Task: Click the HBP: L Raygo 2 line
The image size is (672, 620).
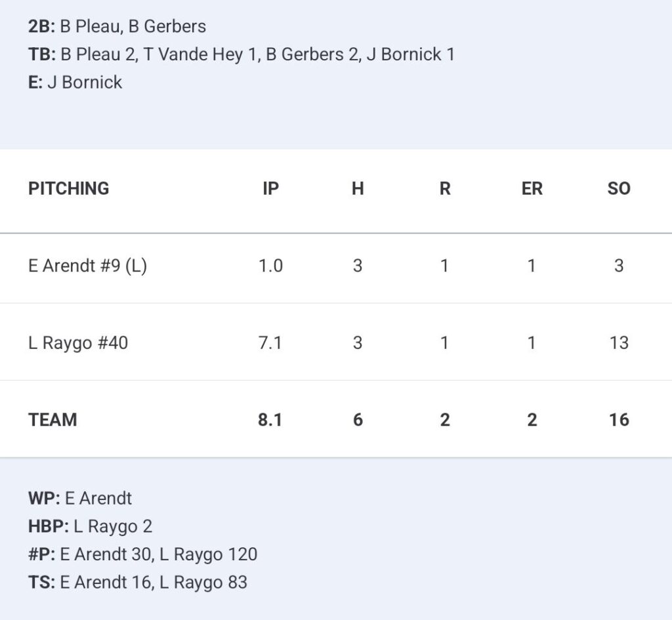Action: point(90,526)
